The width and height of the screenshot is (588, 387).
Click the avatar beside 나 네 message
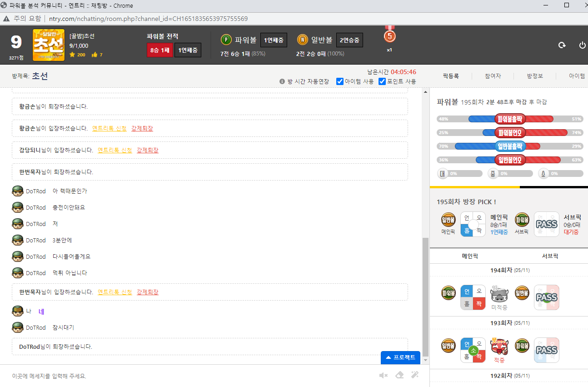click(18, 312)
